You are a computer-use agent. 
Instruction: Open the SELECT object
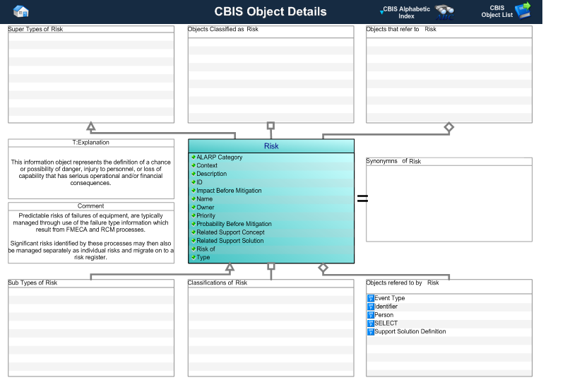coord(386,323)
